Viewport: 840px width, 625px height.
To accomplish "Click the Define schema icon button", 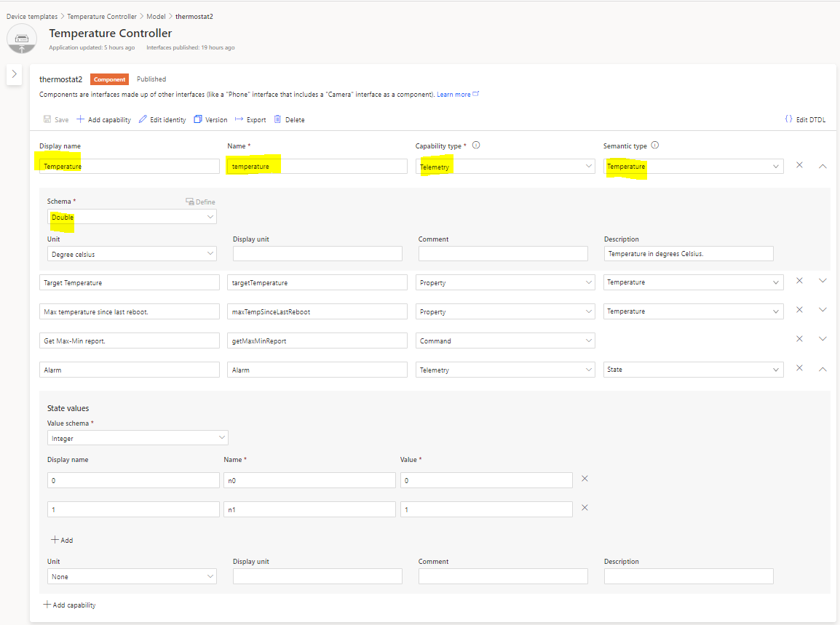I will coord(200,202).
